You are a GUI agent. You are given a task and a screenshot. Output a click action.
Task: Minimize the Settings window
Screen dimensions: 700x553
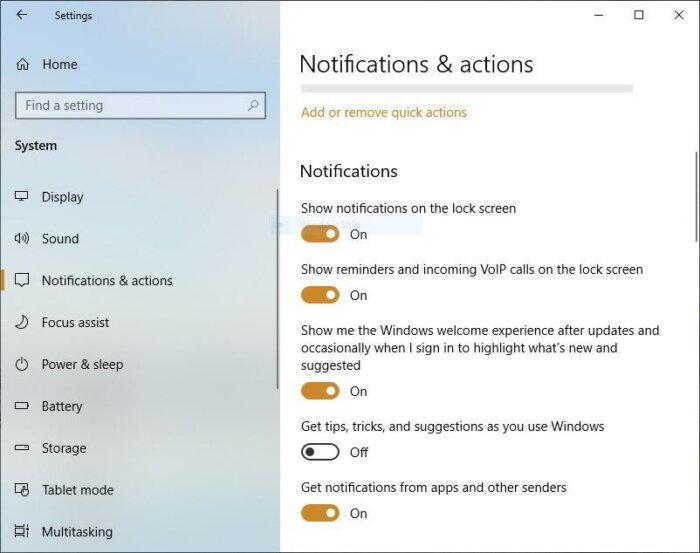pyautogui.click(x=599, y=15)
